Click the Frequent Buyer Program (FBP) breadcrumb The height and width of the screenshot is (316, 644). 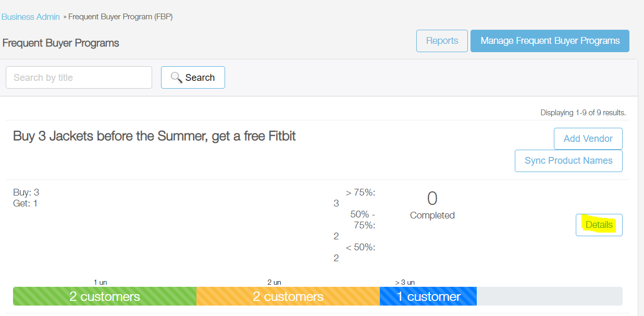(x=120, y=17)
